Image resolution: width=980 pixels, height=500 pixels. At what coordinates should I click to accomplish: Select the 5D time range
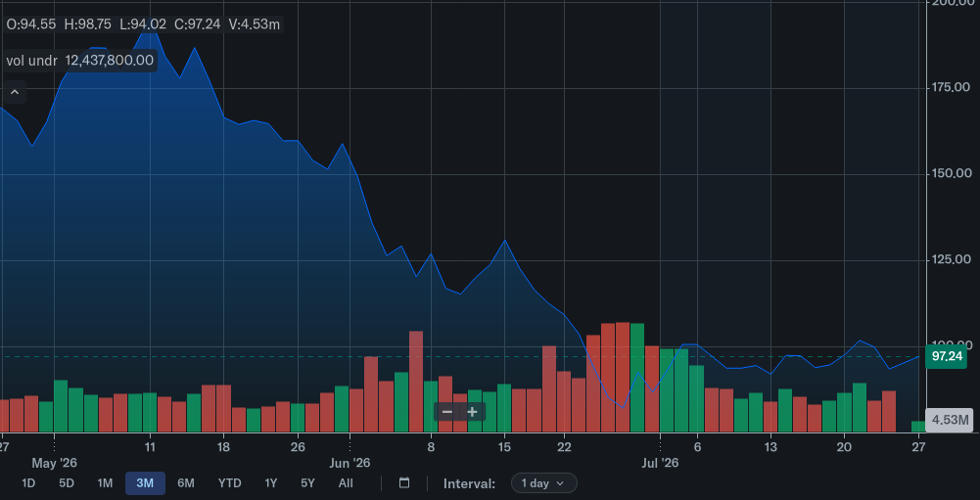[67, 483]
